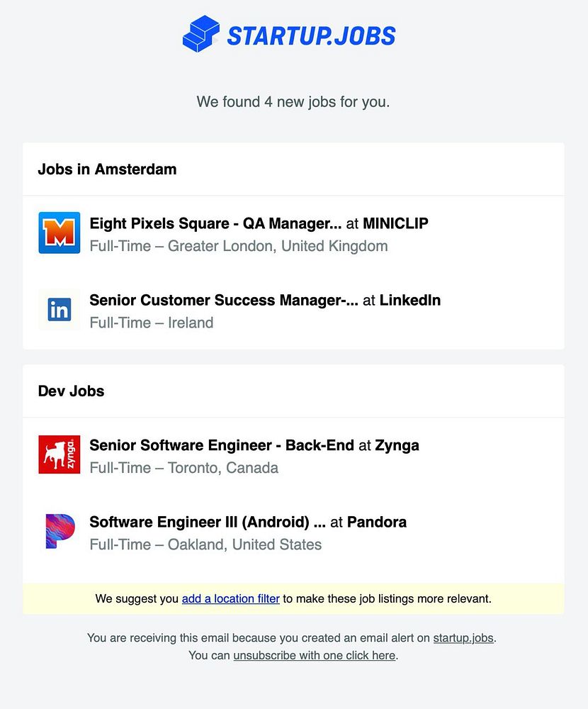Click the STARTUP.JOBS header wordmark
The height and width of the screenshot is (709, 588).
coord(311,35)
